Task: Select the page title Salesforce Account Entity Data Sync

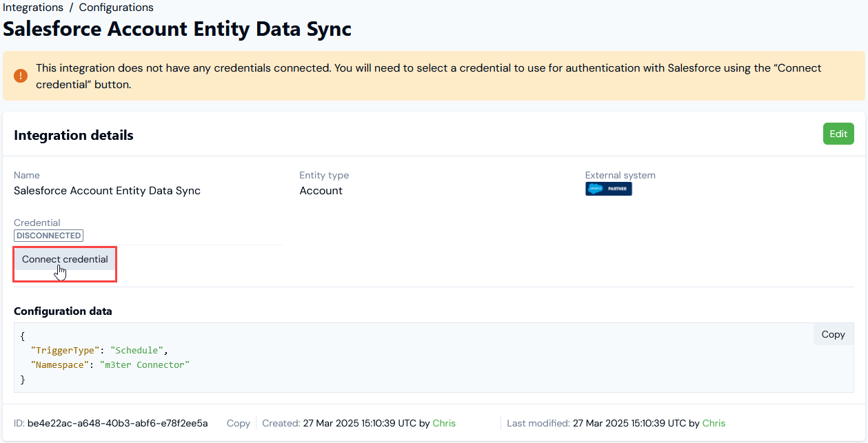Action: 177,29
